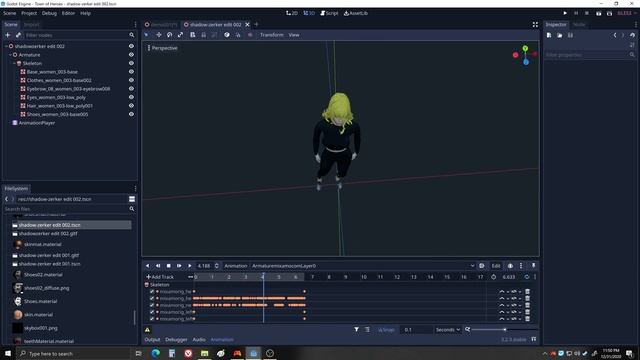Screen dimensions: 640x360
Task: Open Scene dock options three-dot menu
Action: [x=135, y=24]
